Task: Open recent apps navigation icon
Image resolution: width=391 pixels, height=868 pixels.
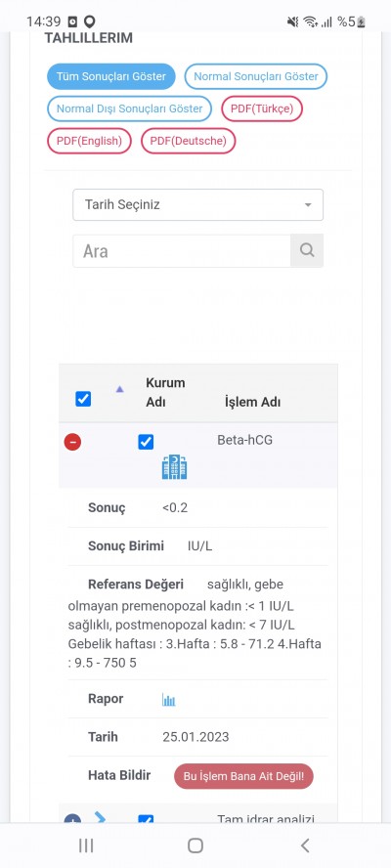Action: click(86, 846)
